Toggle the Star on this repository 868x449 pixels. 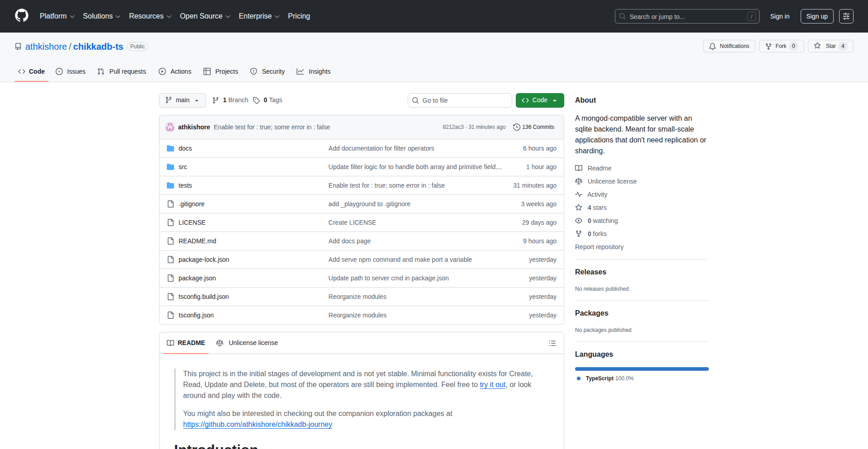pos(830,46)
